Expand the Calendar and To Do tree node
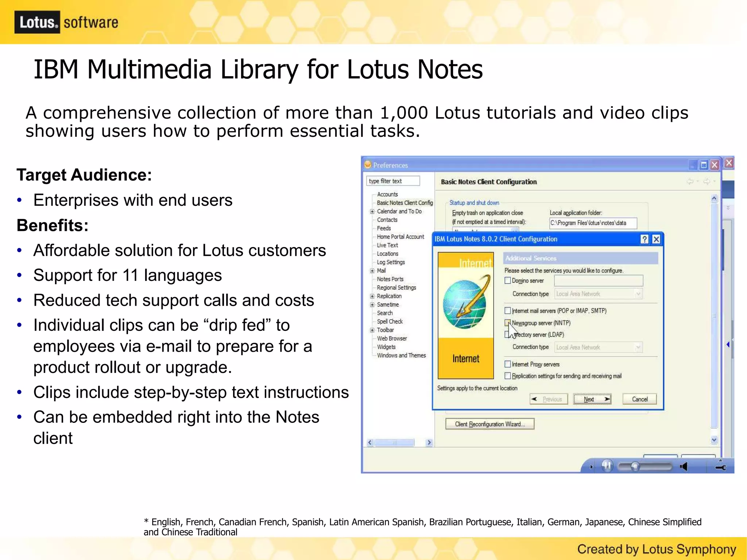The width and height of the screenshot is (747, 560). (372, 212)
